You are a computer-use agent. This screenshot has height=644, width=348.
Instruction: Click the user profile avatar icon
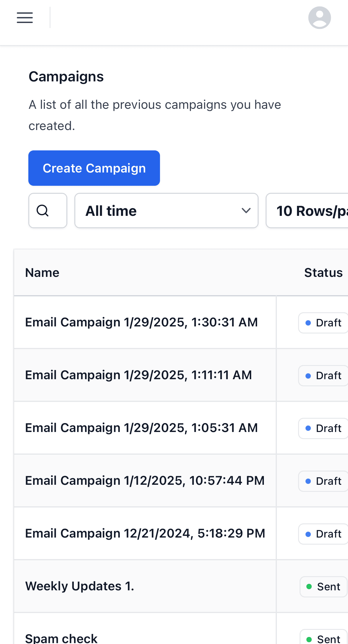319,18
